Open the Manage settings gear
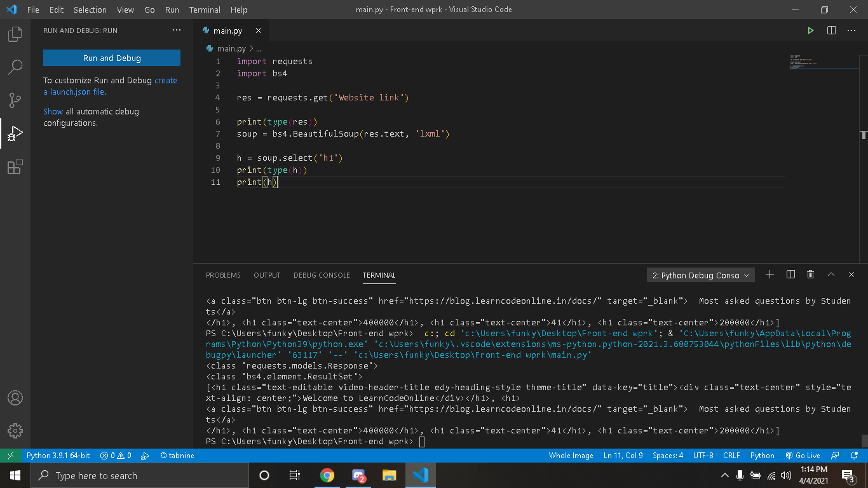This screenshot has width=868, height=488. click(x=15, y=430)
